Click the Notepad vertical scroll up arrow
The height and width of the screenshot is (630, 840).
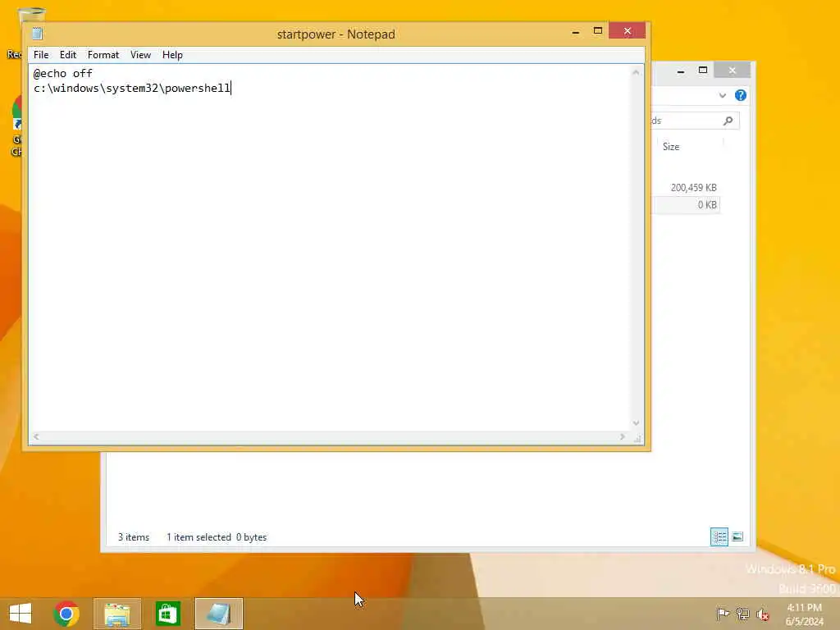(636, 72)
